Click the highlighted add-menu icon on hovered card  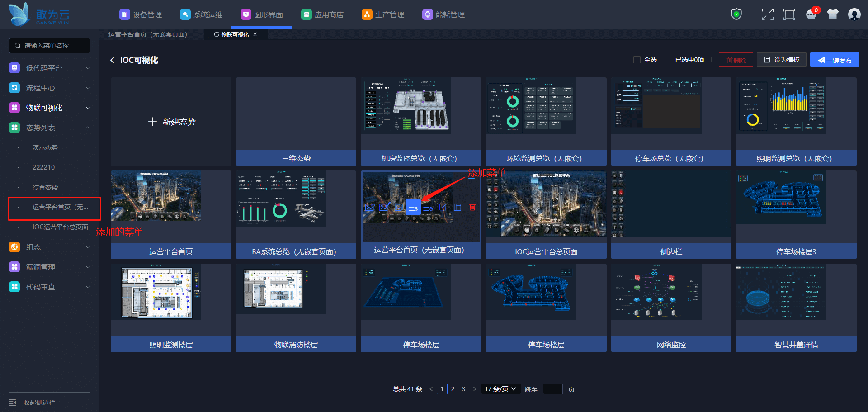413,207
